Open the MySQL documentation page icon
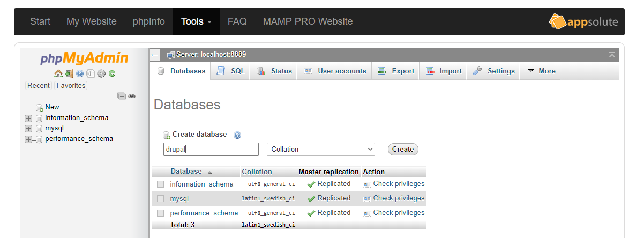This screenshot has width=644, height=238. point(90,74)
